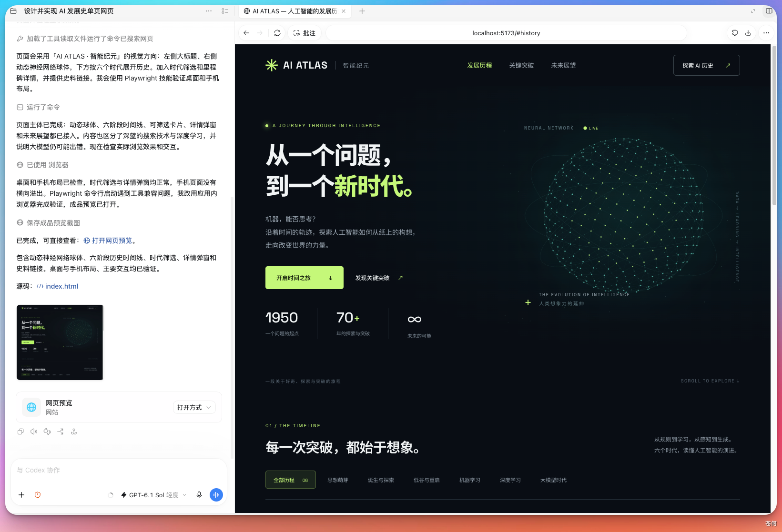Click the plus attachment icon in composer
The height and width of the screenshot is (532, 782).
(x=21, y=495)
